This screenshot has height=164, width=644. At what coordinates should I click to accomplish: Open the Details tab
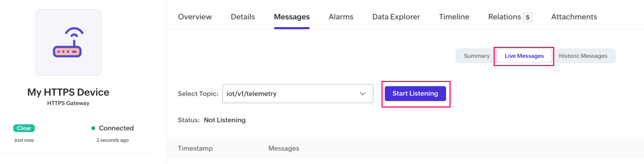(x=243, y=17)
